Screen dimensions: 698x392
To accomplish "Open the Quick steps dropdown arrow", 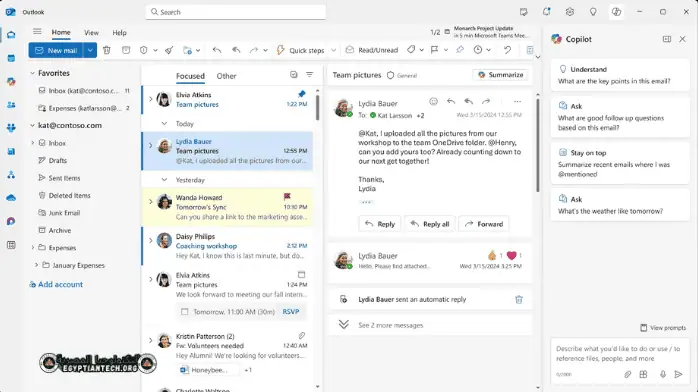I will (333, 50).
